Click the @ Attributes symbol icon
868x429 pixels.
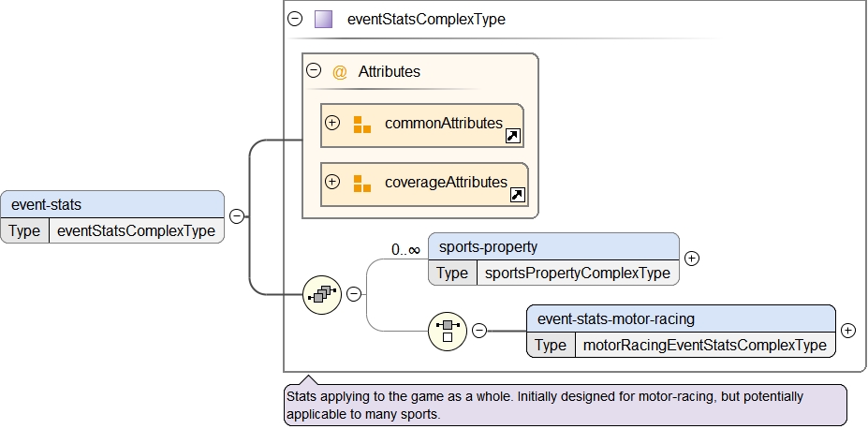click(340, 71)
